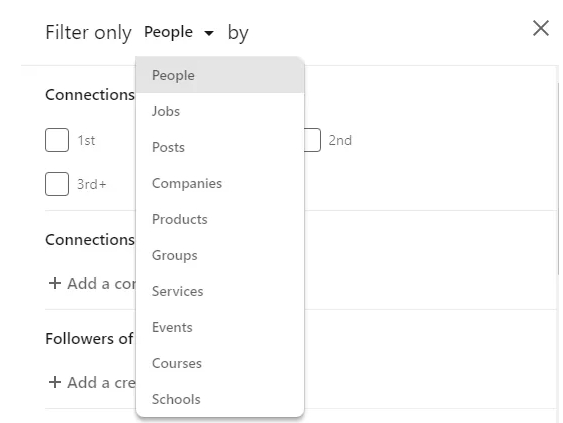The image size is (563, 423).
Task: Choose Jobs in the dropdown list
Action: coord(220,111)
